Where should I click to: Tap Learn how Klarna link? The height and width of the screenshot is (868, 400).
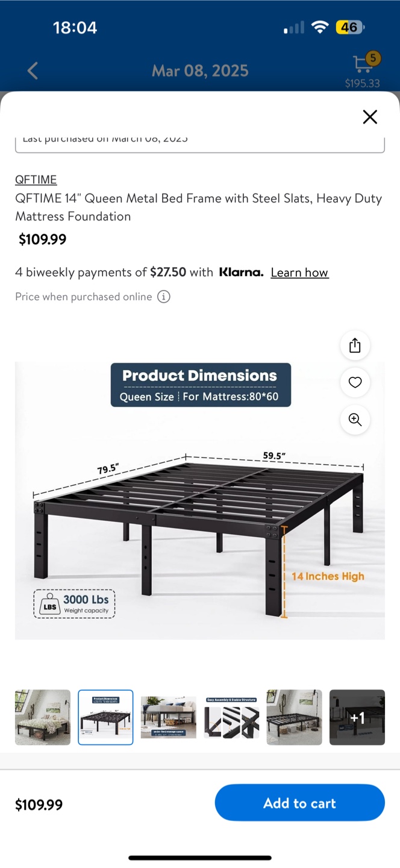point(299,272)
